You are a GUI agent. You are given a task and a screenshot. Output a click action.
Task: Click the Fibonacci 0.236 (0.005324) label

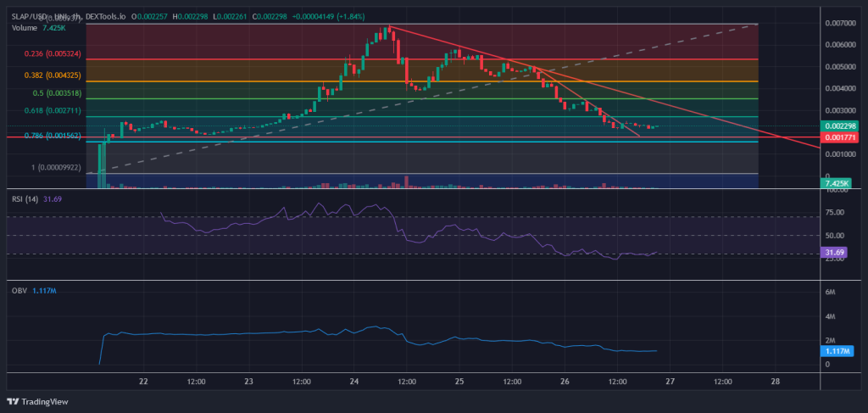tap(53, 53)
